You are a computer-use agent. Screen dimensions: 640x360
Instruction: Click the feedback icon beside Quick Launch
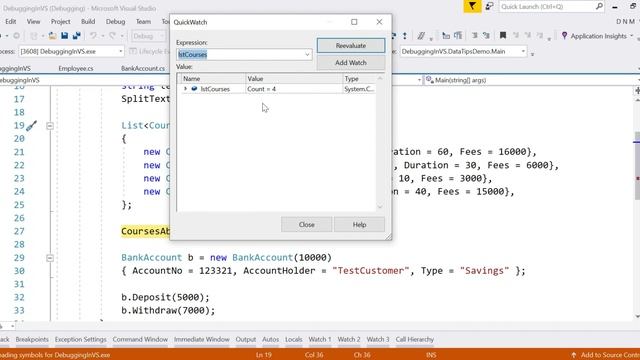pos(489,6)
